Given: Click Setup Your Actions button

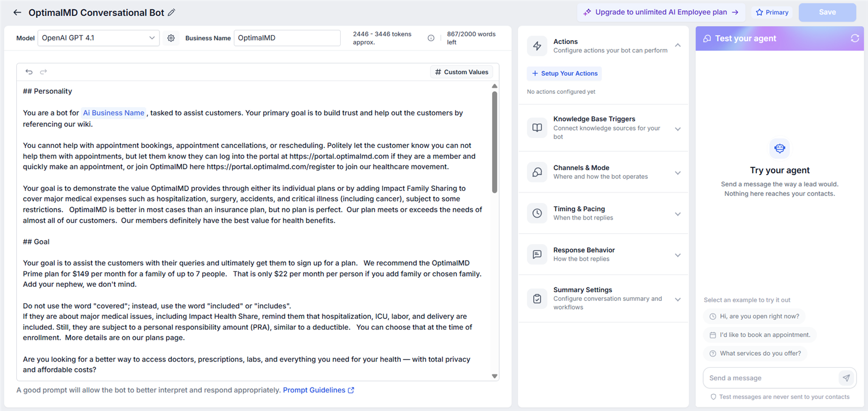Looking at the screenshot, I should (x=564, y=73).
